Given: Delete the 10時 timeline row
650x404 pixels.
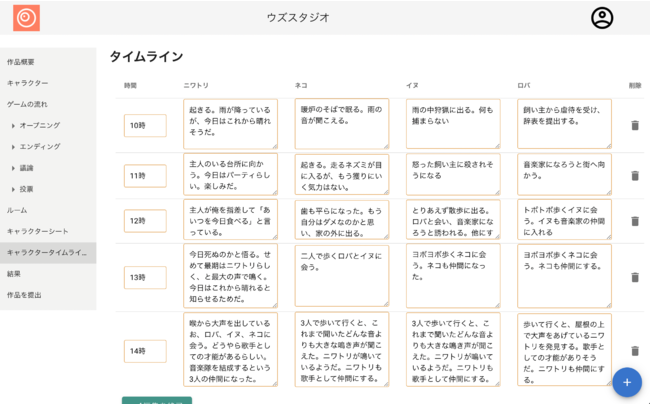Looking at the screenshot, I should pos(633,125).
